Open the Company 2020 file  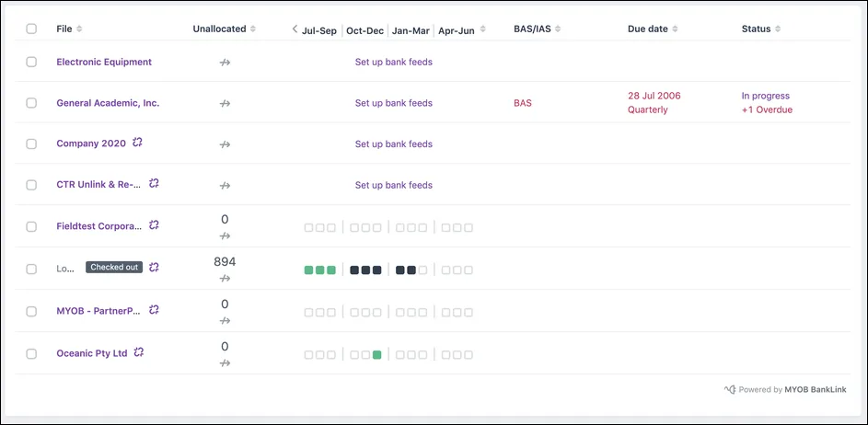pos(91,144)
